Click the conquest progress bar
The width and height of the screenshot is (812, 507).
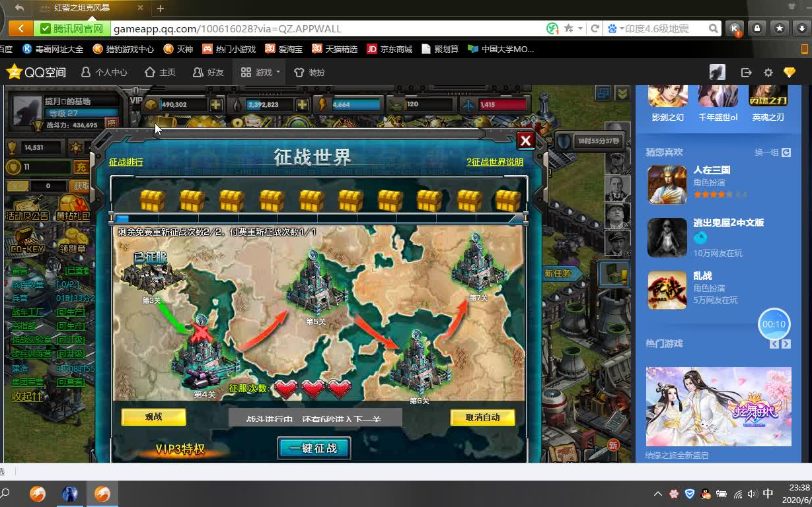point(320,219)
